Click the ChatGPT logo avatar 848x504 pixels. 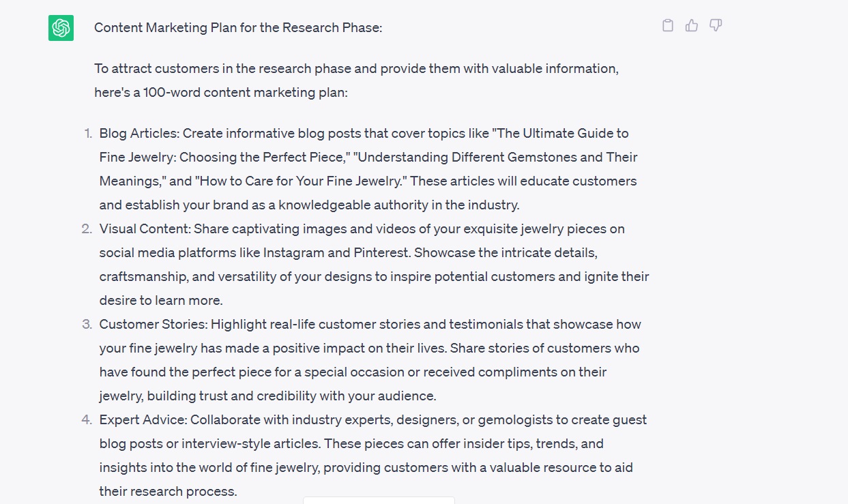(61, 28)
